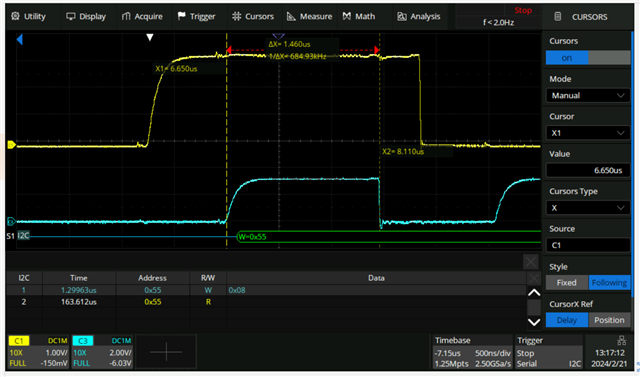Click the Cursors grid icon
The image size is (640, 377).
click(x=237, y=16)
